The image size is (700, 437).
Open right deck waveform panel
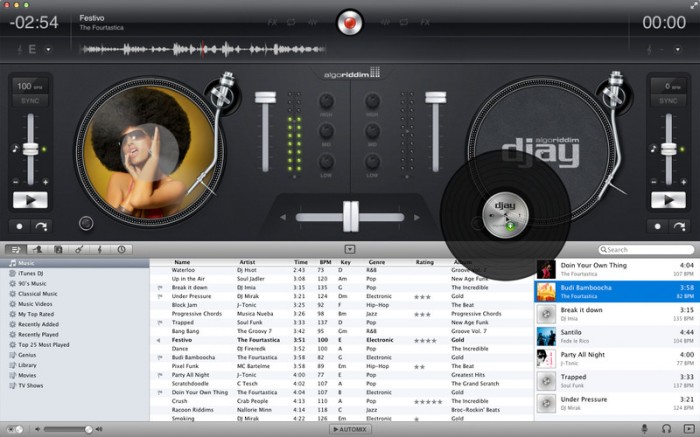tap(385, 22)
